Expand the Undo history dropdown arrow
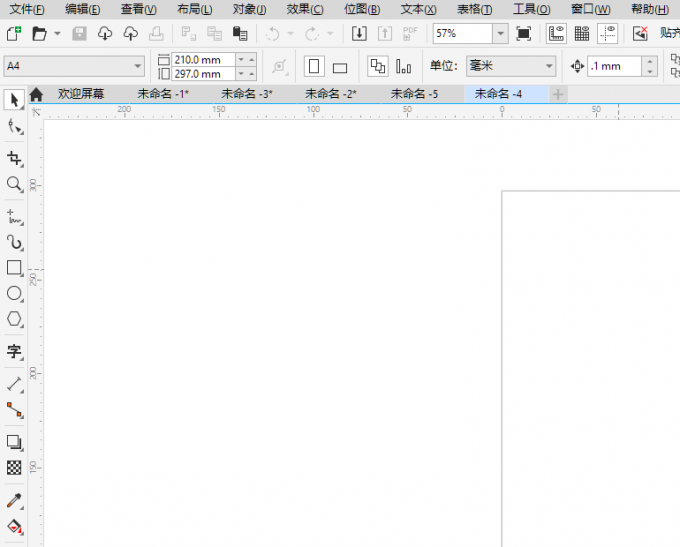This screenshot has width=680, height=547. [291, 33]
